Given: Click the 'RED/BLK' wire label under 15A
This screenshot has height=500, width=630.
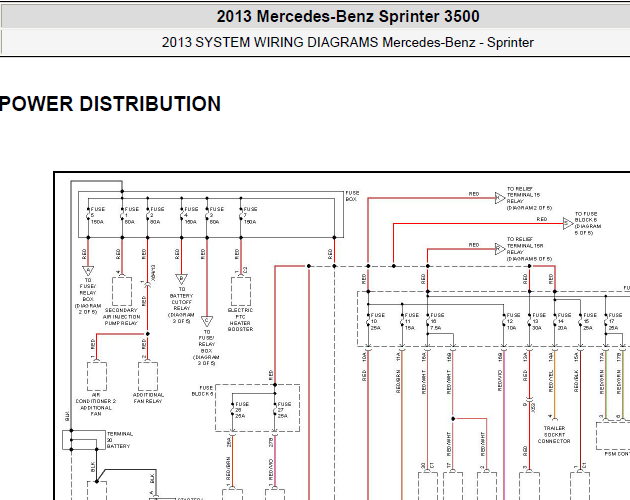Looking at the screenshot, I should pos(576,381).
